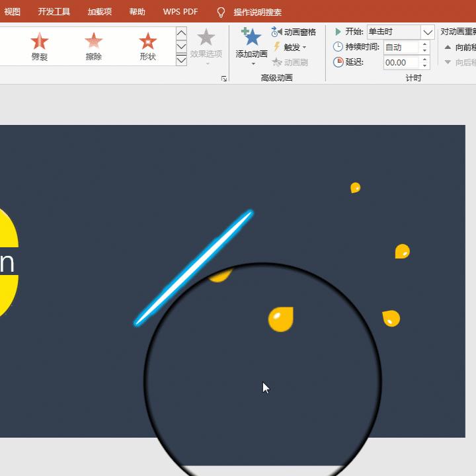Decrease the delay with down spinner
The width and height of the screenshot is (476, 476).
424,66
